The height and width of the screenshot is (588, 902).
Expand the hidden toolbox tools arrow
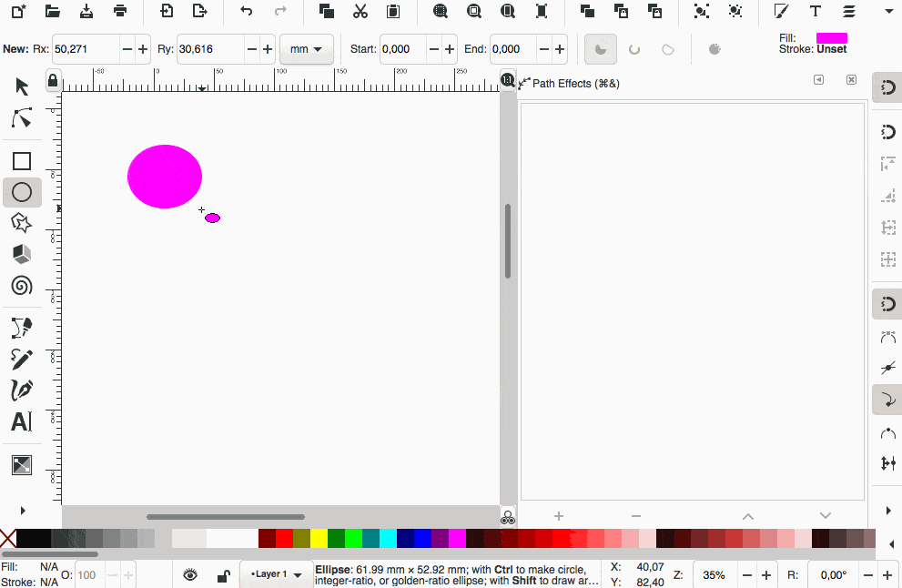[x=23, y=511]
